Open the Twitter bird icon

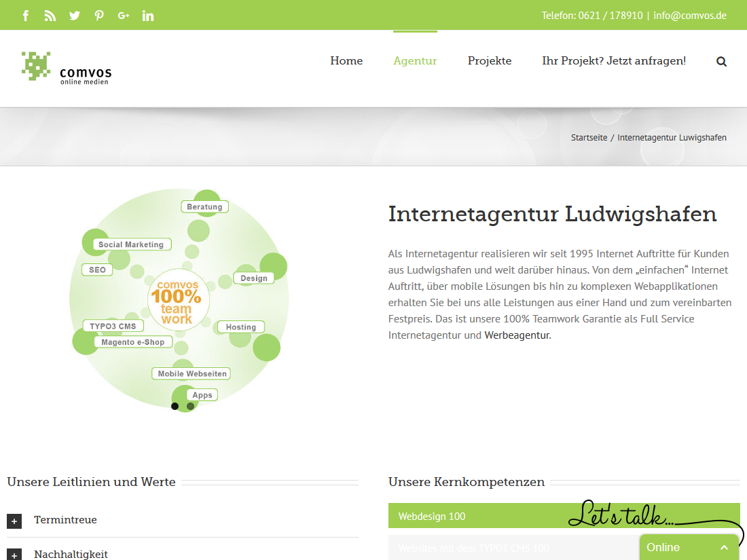[x=75, y=16]
